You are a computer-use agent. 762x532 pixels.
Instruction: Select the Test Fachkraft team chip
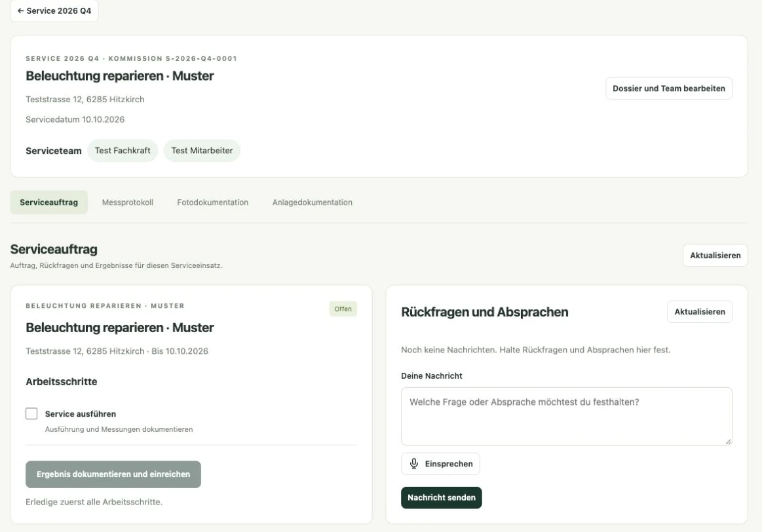click(x=123, y=151)
